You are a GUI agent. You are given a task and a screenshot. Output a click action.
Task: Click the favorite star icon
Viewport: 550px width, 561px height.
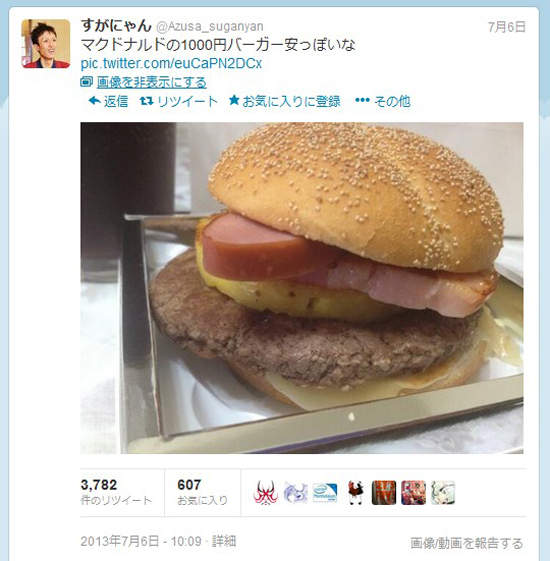coord(234,100)
